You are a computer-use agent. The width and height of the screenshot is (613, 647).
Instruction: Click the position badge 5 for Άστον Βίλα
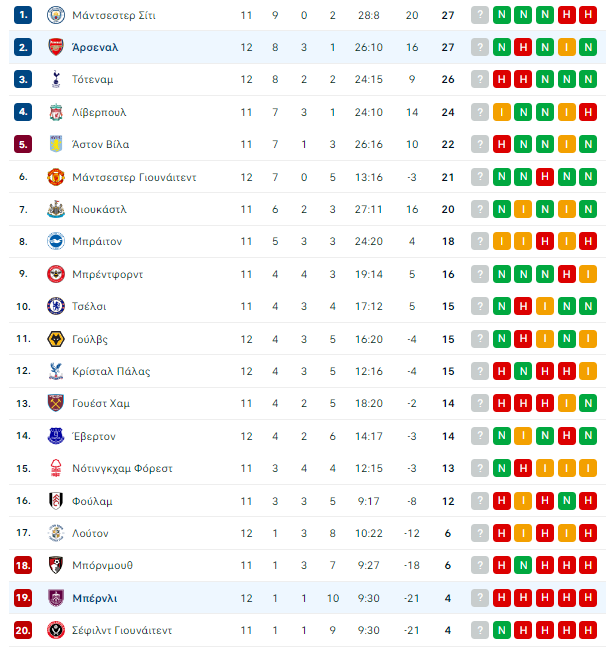(23, 144)
